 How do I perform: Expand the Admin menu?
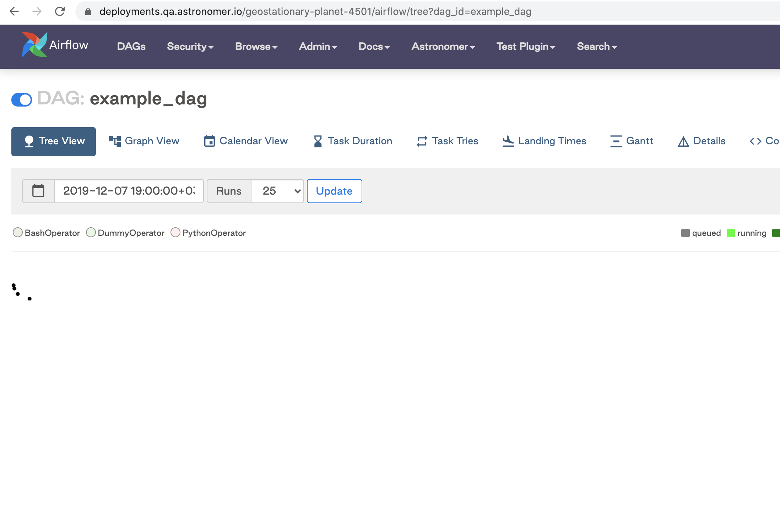(x=317, y=47)
